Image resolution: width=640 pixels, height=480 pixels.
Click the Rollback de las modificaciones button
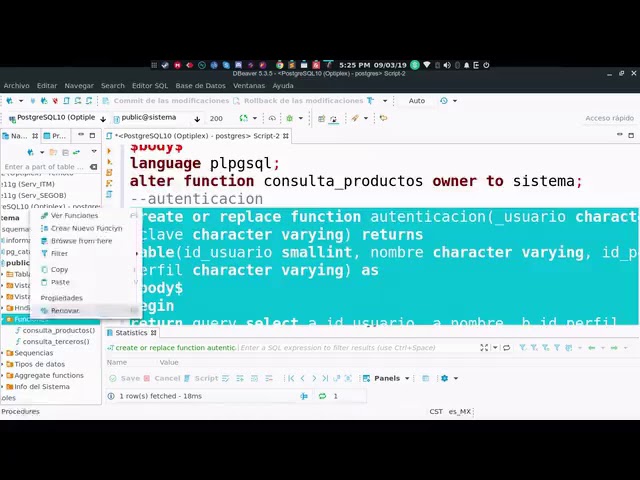tap(298, 101)
